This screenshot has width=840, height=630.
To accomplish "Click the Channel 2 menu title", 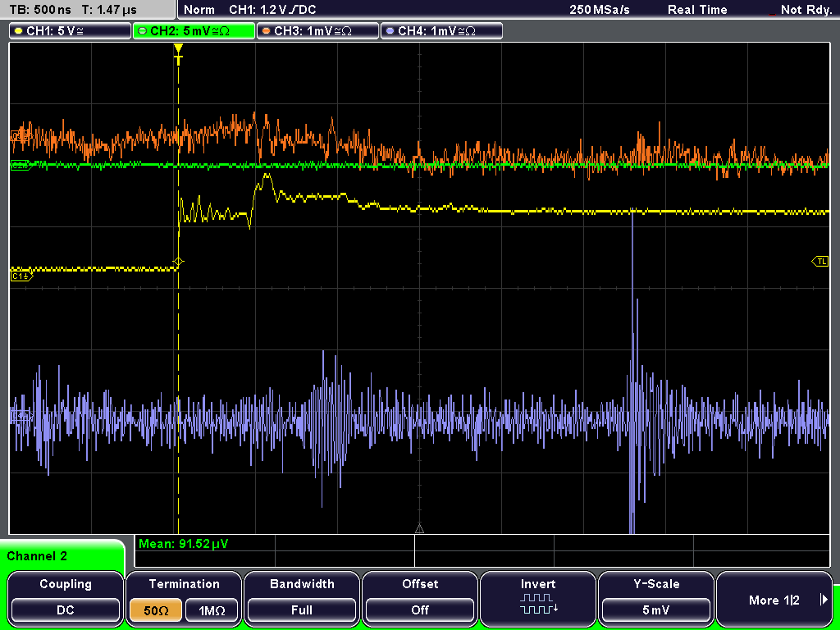I will coord(37,556).
